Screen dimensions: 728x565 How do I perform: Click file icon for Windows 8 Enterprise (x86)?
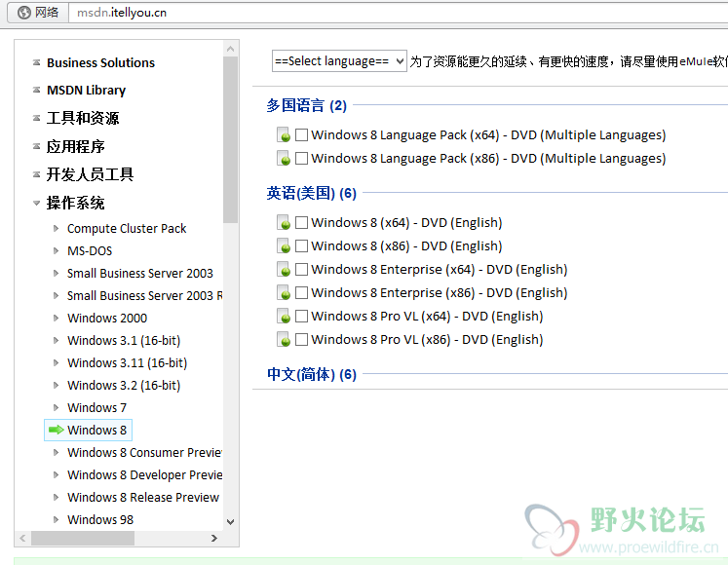(x=284, y=292)
